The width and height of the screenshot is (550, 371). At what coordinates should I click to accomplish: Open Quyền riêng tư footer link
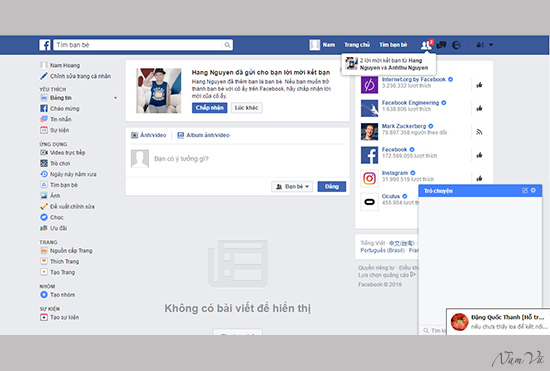376,268
